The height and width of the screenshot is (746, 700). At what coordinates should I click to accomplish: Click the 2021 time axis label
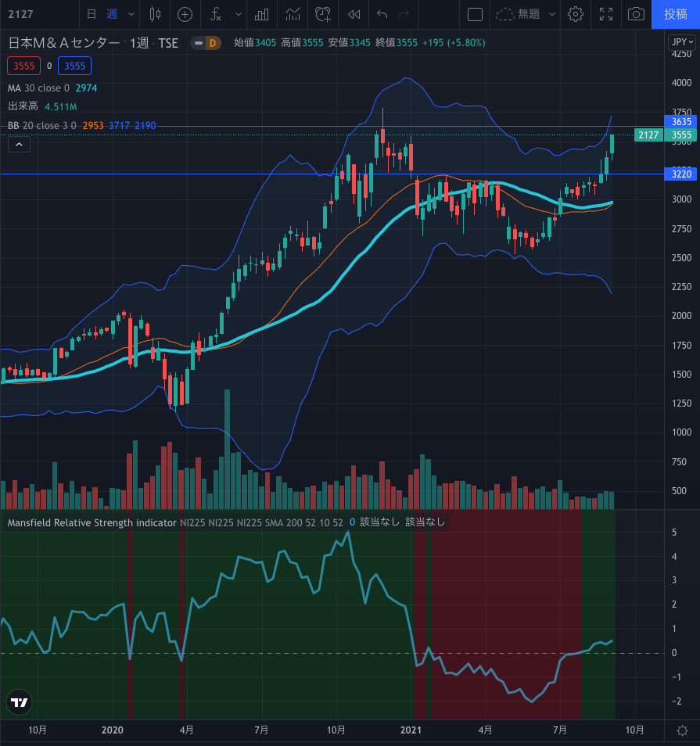tap(411, 730)
